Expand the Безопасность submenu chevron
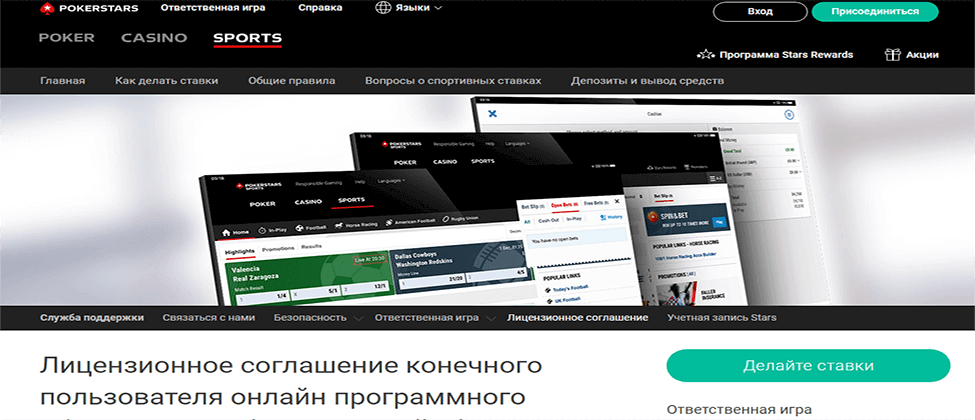 click(358, 318)
